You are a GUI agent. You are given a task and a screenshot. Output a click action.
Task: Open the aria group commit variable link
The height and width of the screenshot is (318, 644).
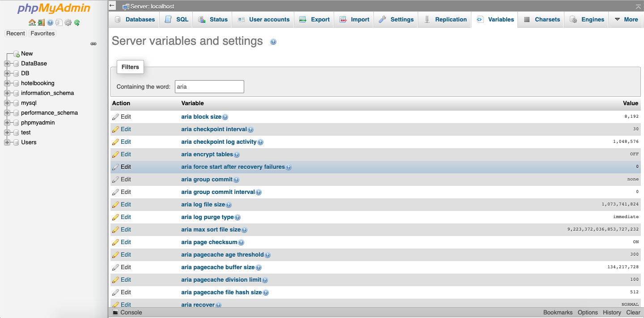click(207, 179)
